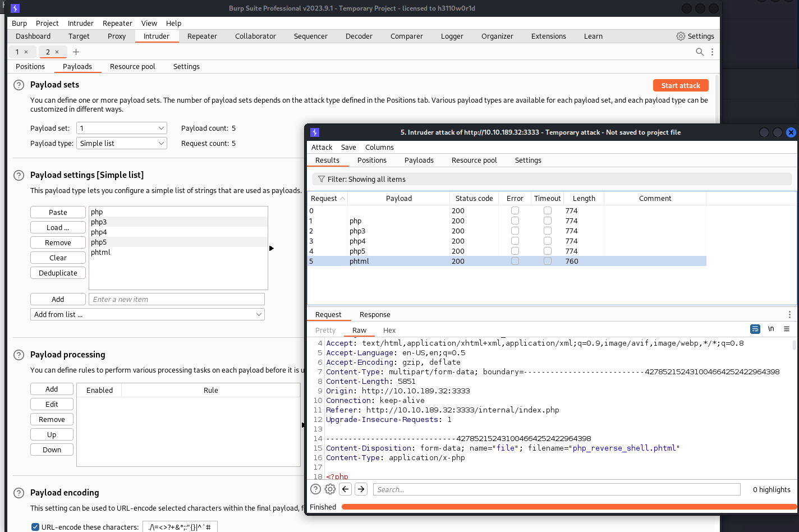Open help for Payload sets
The width and height of the screenshot is (799, 532).
coord(19,85)
